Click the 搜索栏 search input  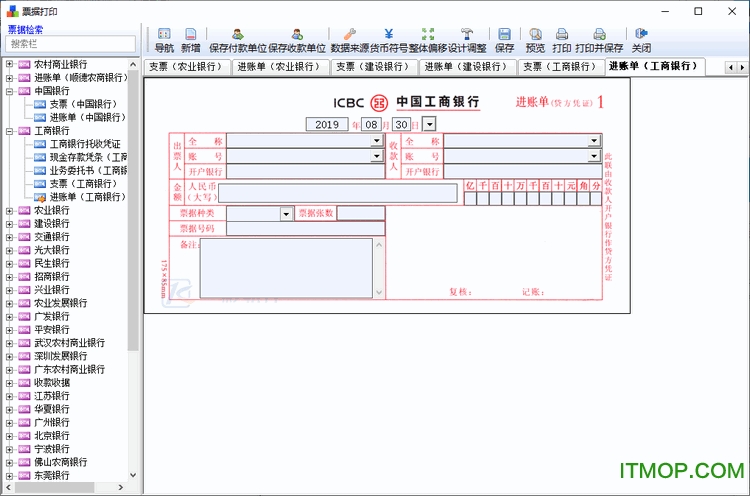[70, 44]
